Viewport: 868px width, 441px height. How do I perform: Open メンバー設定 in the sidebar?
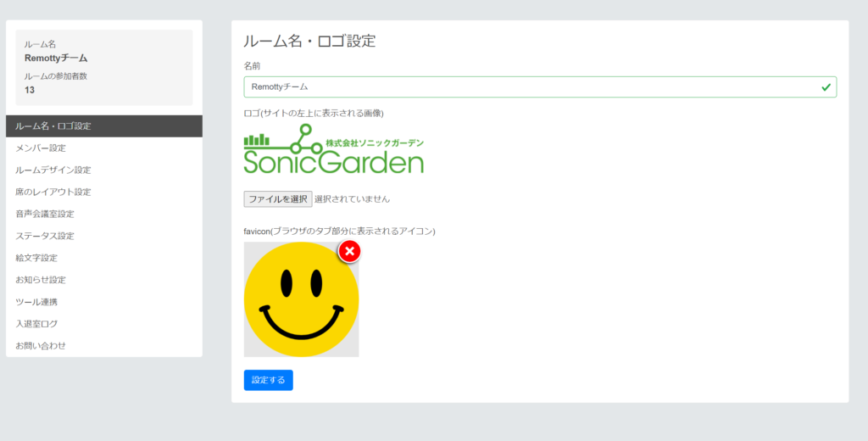[104, 148]
